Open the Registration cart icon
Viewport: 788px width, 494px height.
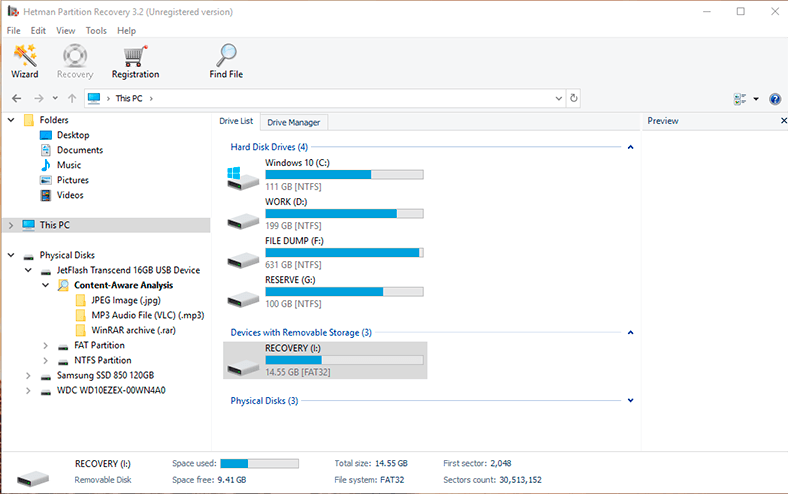(135, 61)
